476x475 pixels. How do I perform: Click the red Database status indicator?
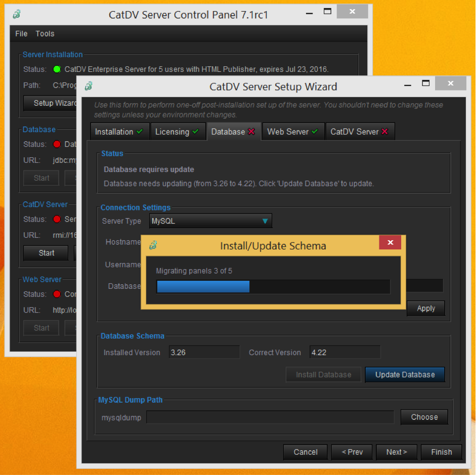tap(57, 144)
